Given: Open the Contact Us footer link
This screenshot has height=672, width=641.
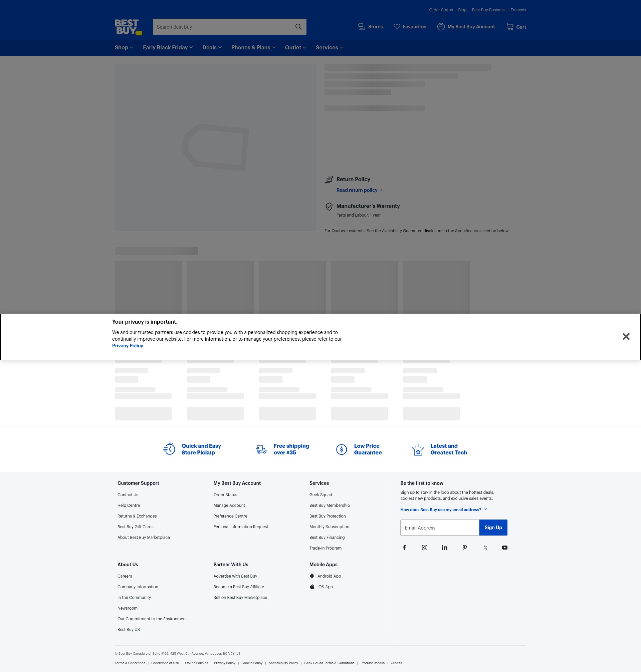Looking at the screenshot, I should [128, 495].
